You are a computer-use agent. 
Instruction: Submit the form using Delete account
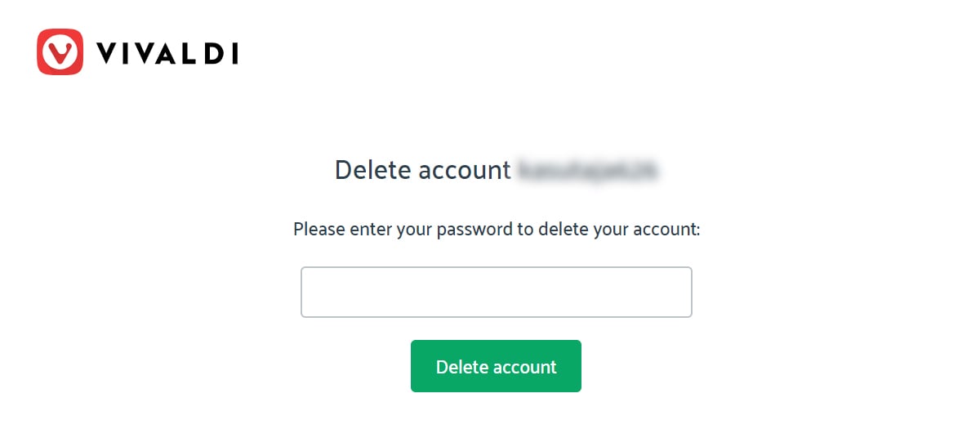[496, 366]
